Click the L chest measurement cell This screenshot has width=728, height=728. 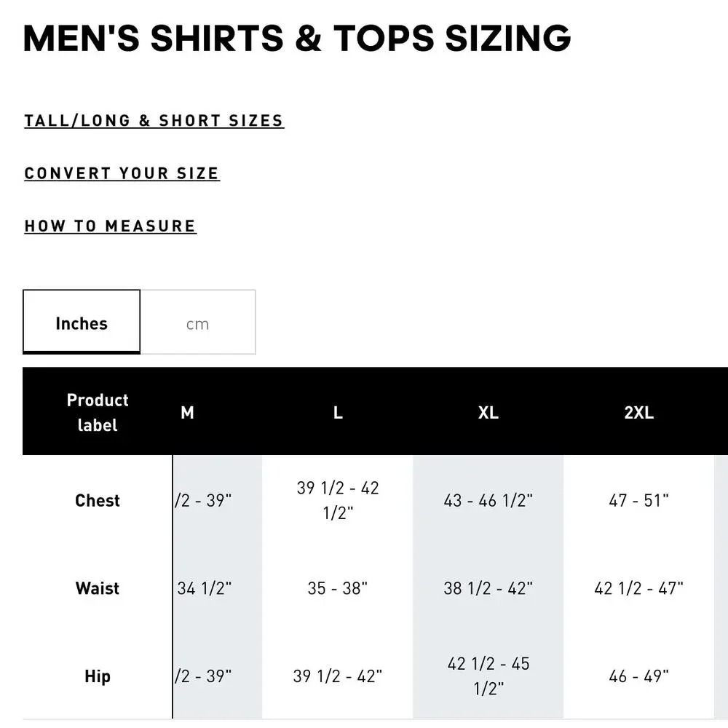point(338,500)
